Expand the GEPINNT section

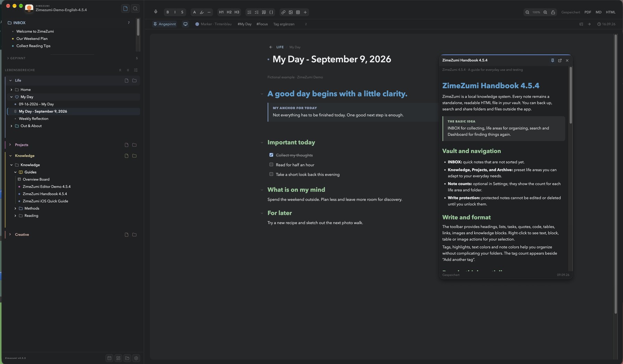(x=8, y=58)
